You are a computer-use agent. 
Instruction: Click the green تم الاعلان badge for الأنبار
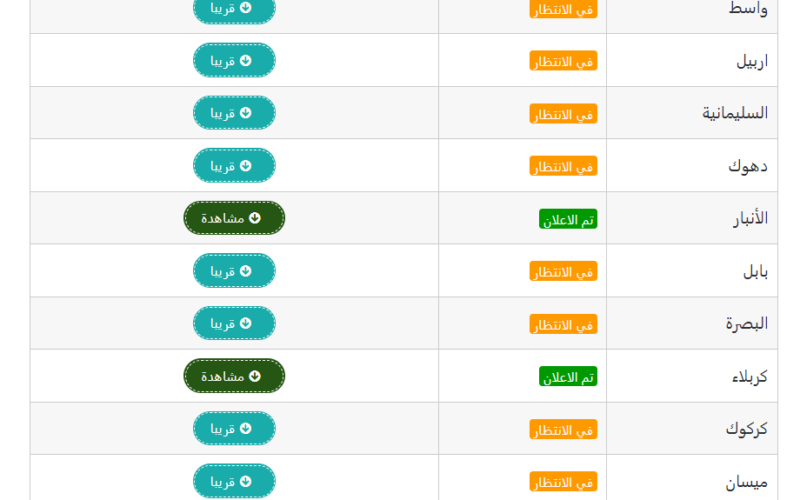click(x=568, y=219)
